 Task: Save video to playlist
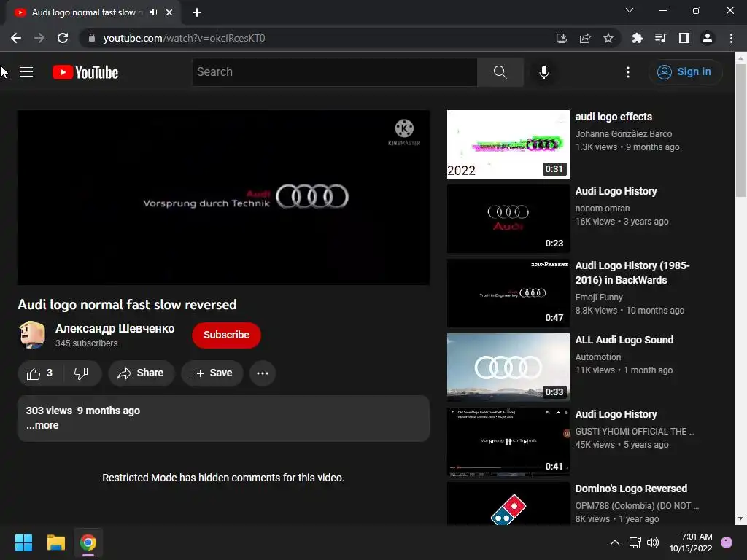coord(212,373)
